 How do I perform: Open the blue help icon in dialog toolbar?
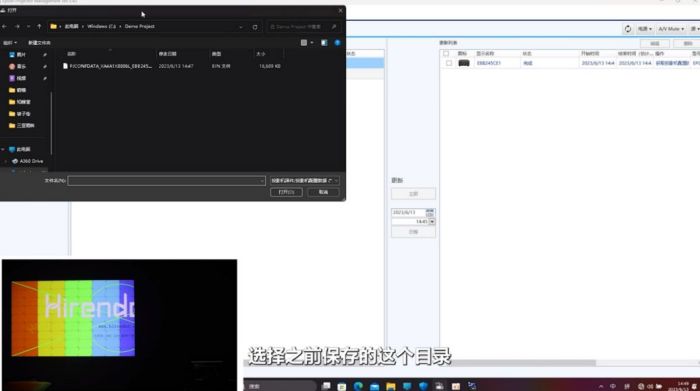338,43
